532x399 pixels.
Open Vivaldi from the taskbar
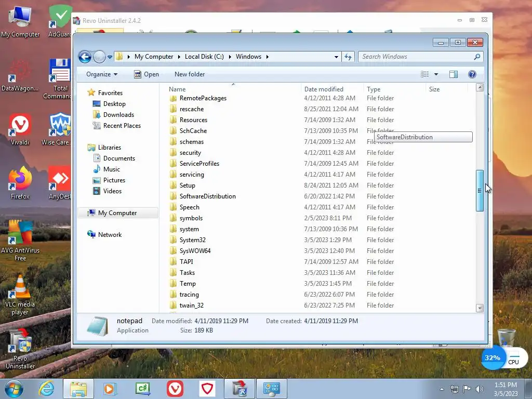(x=175, y=389)
